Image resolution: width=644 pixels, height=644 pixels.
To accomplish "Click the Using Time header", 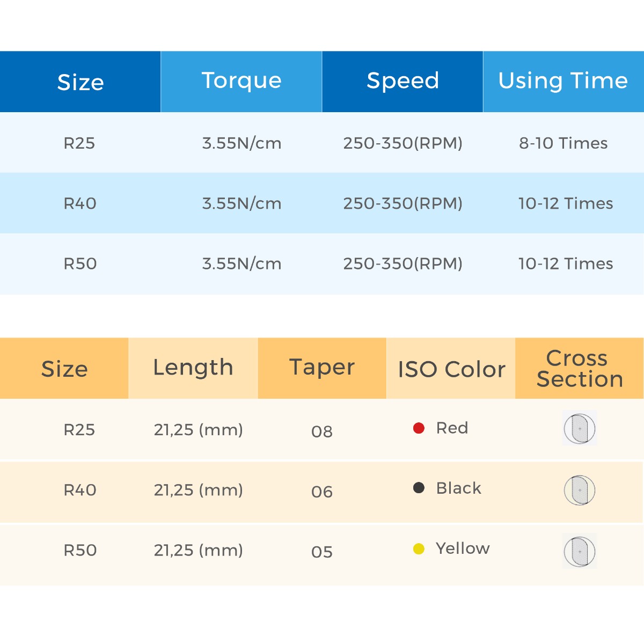I will (563, 81).
